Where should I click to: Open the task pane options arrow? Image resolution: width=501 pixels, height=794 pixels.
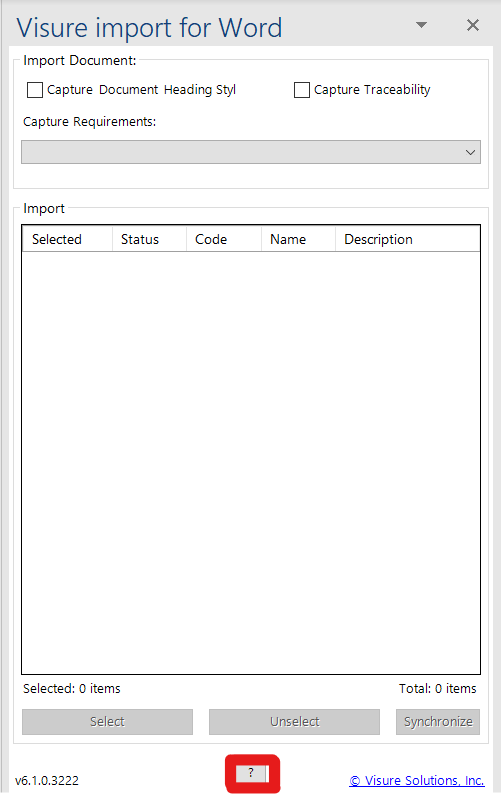(x=421, y=25)
